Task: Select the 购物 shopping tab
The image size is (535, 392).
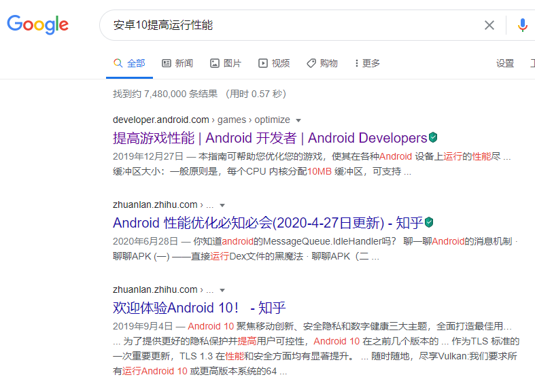Action: point(322,63)
